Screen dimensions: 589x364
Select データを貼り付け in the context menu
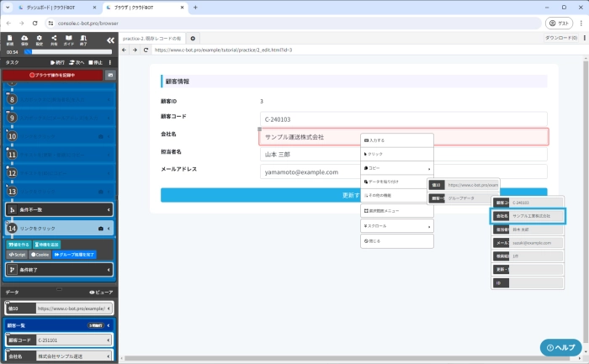click(396, 182)
